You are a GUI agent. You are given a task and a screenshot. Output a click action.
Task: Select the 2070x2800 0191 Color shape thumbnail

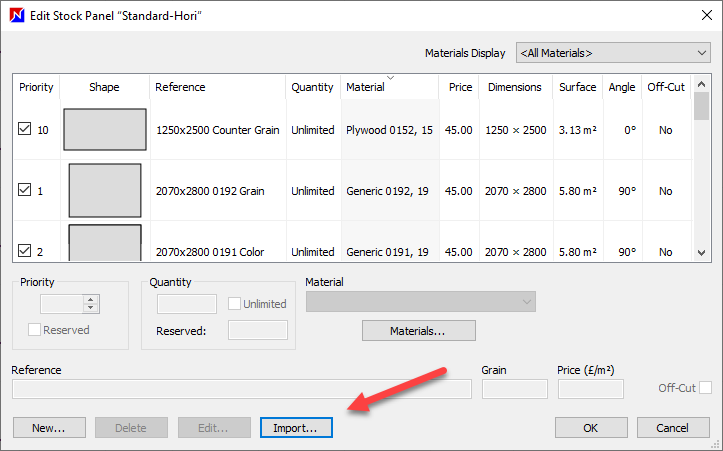(x=105, y=243)
